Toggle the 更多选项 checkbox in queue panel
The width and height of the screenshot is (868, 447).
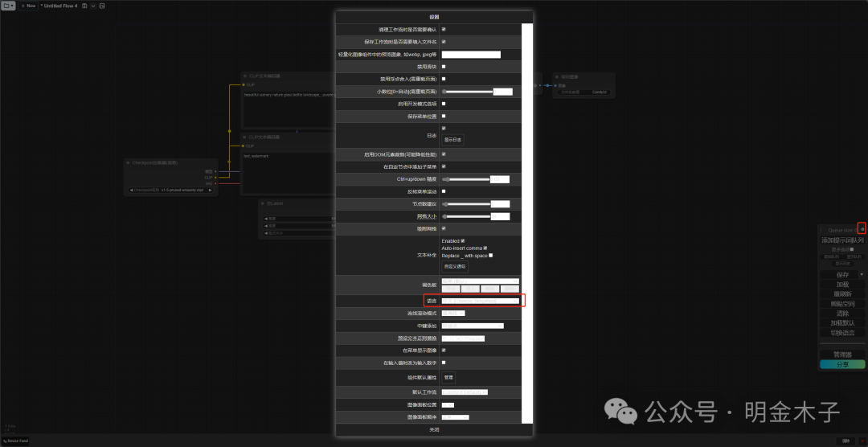pyautogui.click(x=851, y=249)
